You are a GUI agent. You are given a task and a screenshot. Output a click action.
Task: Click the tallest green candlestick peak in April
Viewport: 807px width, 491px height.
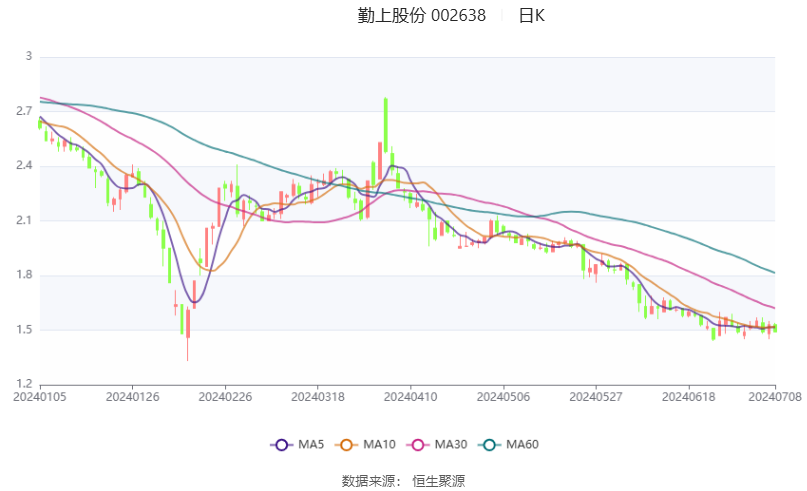point(385,125)
